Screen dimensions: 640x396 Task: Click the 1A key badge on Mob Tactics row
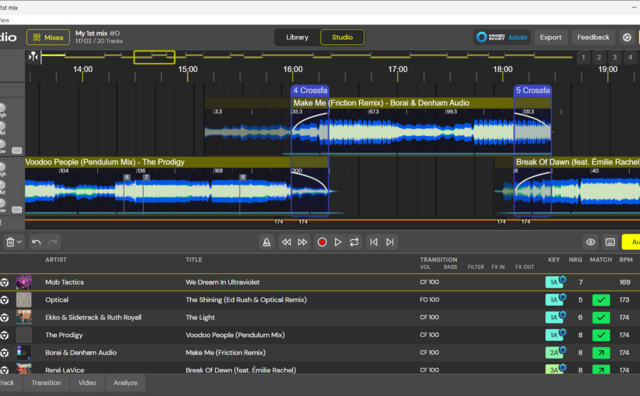(554, 282)
